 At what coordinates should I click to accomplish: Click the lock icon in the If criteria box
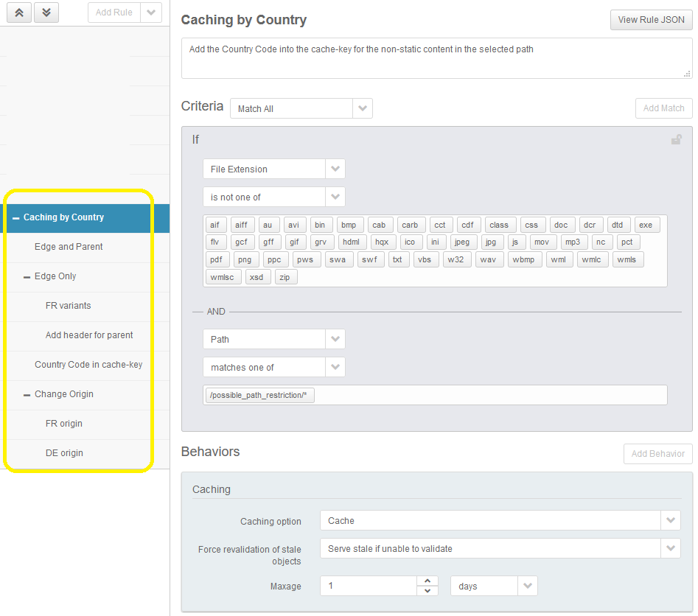[676, 139]
